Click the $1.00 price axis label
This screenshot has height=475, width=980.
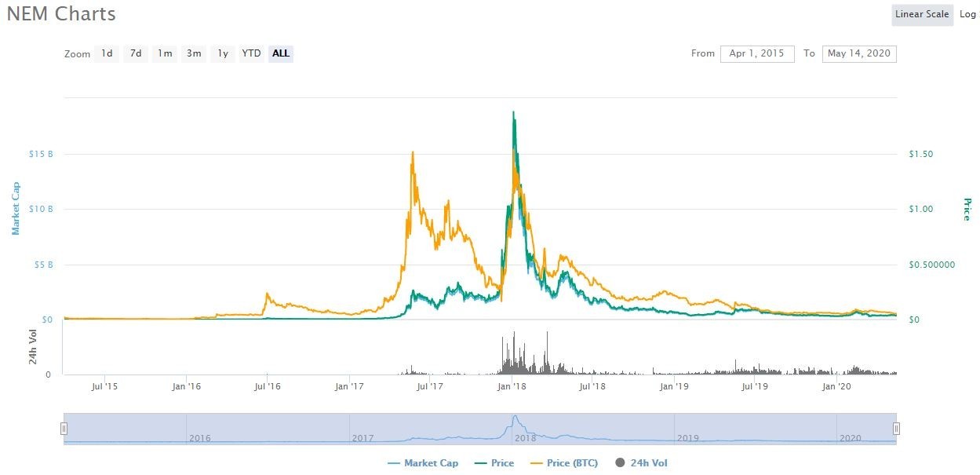coord(921,209)
